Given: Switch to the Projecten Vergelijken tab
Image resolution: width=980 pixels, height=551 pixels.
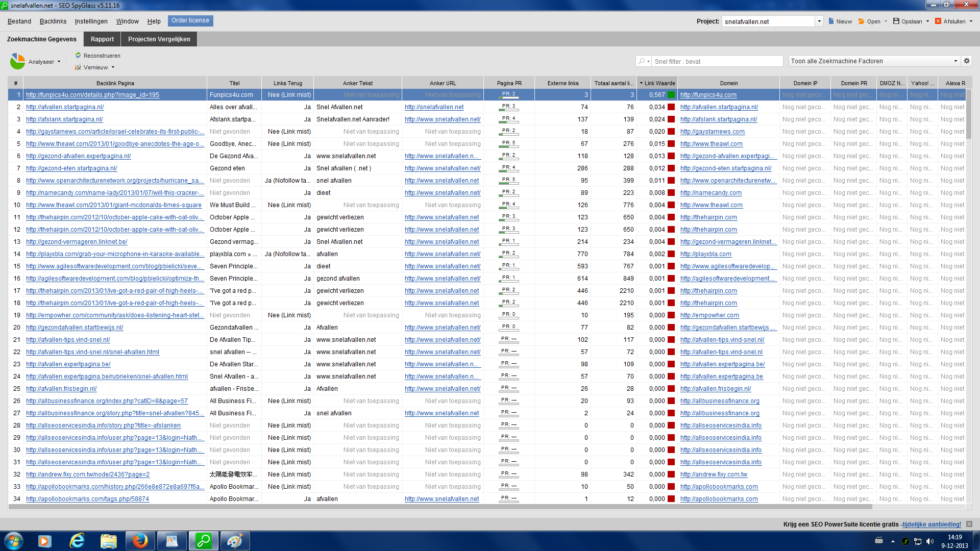Looking at the screenshot, I should [x=159, y=39].
